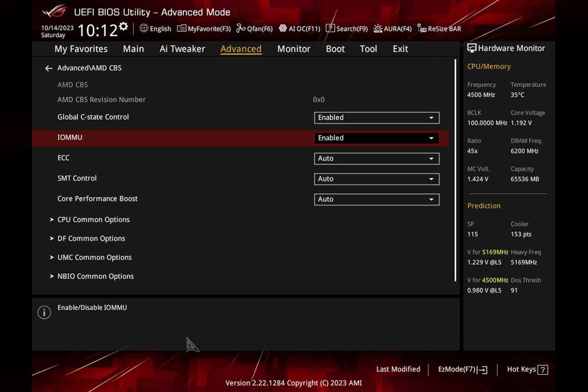Open the Tool tab
588x392 pixels.
point(368,49)
